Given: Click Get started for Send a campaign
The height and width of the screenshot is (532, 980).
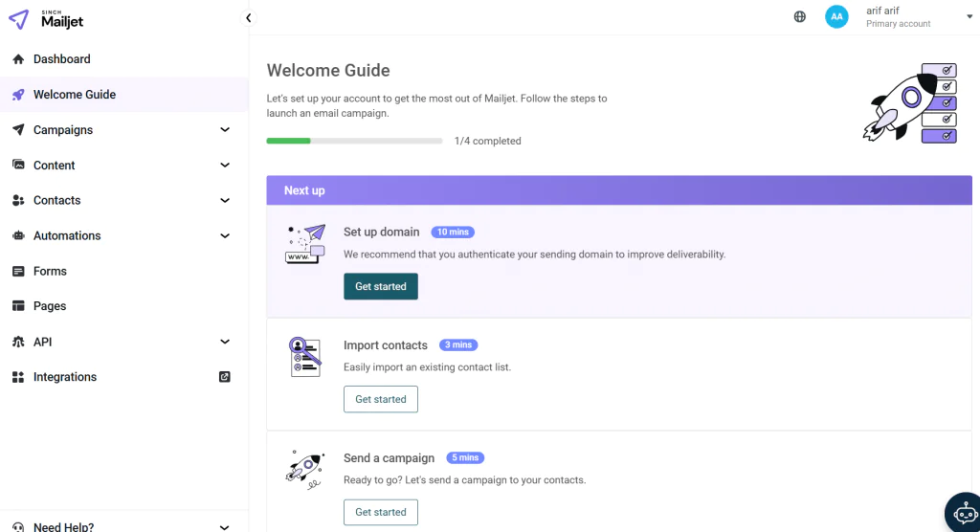Looking at the screenshot, I should pos(381,512).
